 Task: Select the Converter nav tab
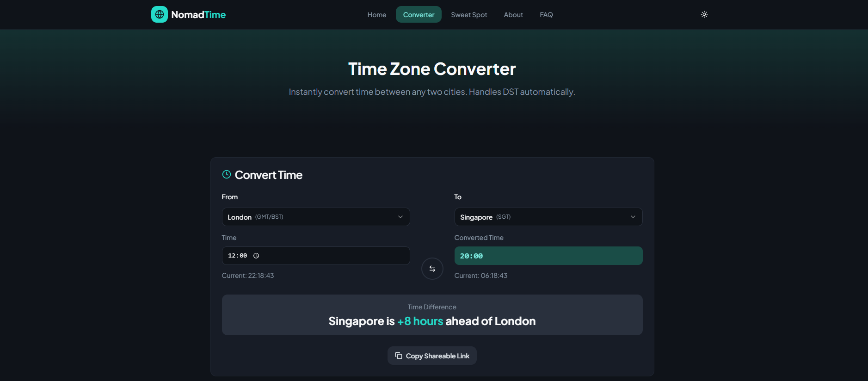click(x=419, y=15)
